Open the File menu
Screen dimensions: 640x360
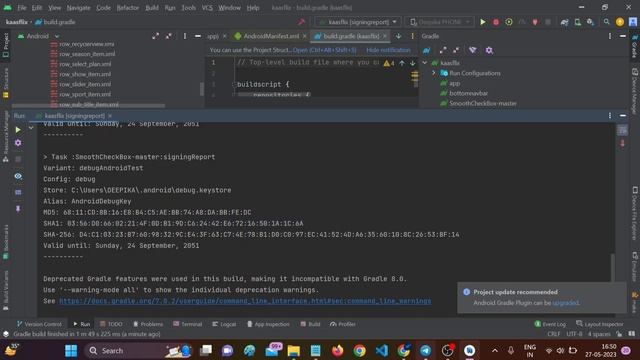(22, 7)
